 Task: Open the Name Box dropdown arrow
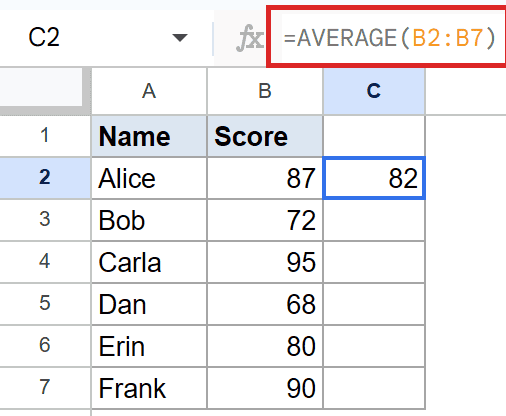pos(180,38)
